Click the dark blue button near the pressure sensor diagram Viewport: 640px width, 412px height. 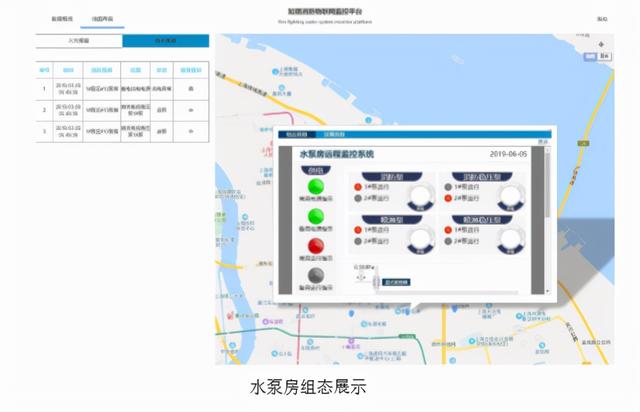396,282
